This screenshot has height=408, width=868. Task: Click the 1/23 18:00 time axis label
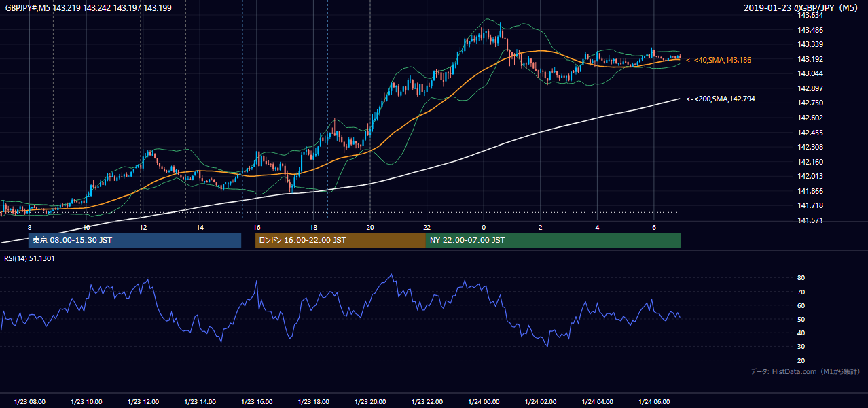click(313, 402)
